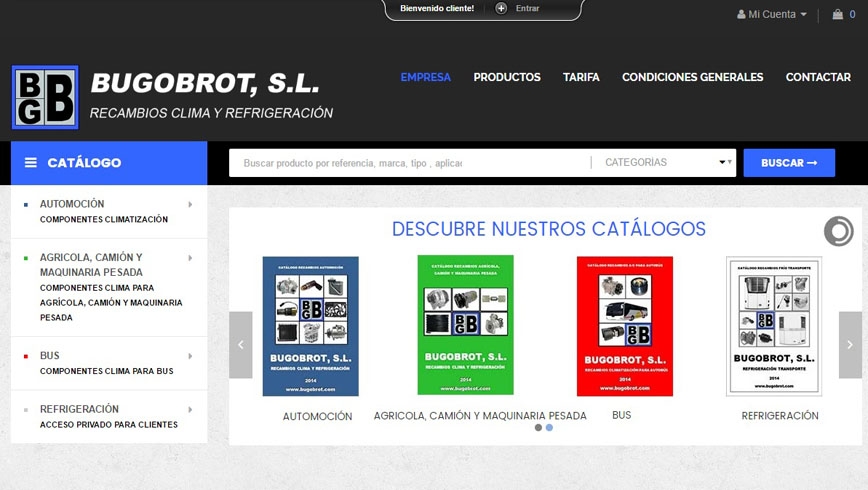Expand the Mi Cuenta dropdown
This screenshot has height=490, width=868.
pos(772,14)
